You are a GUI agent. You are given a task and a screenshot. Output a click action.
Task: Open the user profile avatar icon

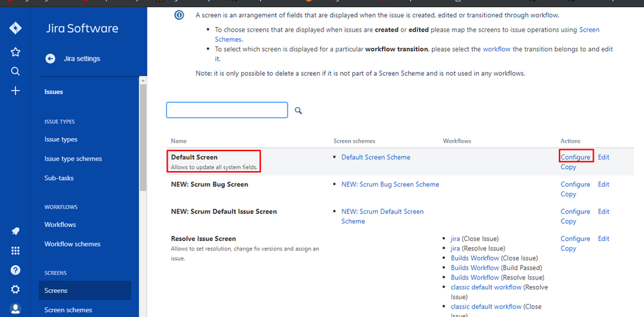15,309
